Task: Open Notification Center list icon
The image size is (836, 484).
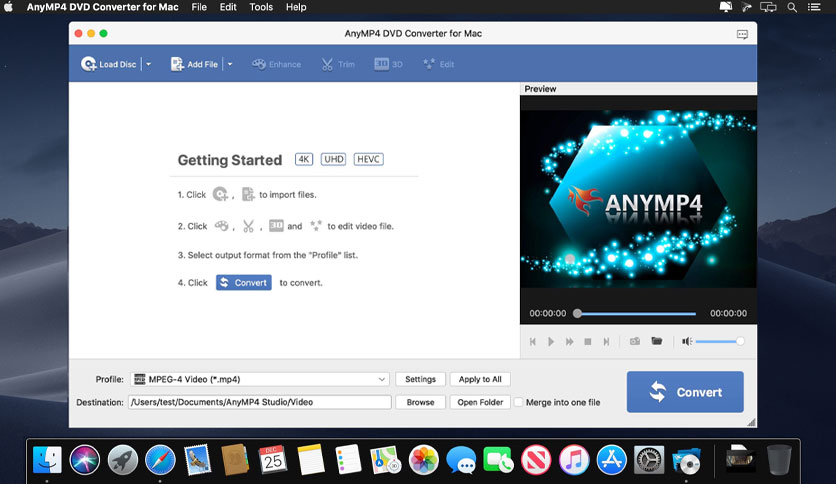Action: click(814, 7)
